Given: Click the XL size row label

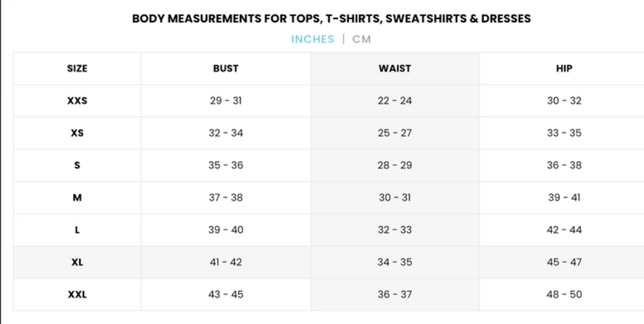Looking at the screenshot, I should (77, 262).
